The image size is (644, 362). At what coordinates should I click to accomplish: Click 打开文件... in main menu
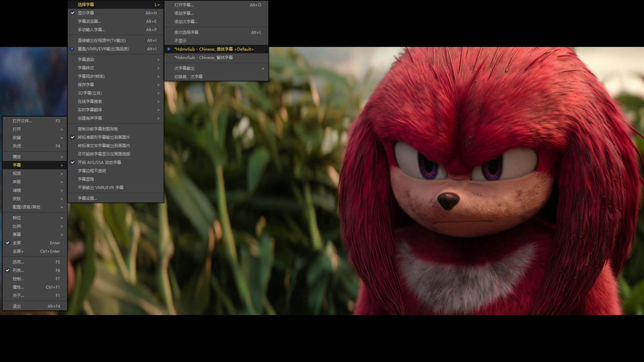pyautogui.click(x=22, y=121)
